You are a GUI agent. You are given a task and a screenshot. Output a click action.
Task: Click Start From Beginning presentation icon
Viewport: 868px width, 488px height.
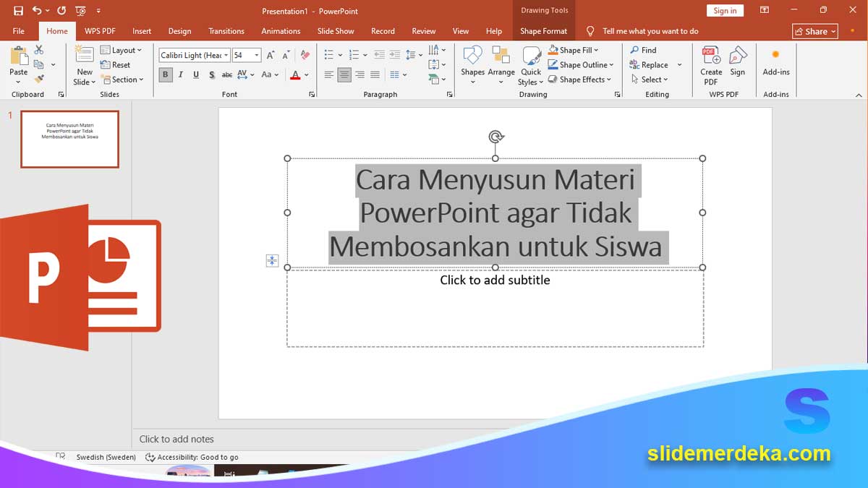(x=80, y=11)
